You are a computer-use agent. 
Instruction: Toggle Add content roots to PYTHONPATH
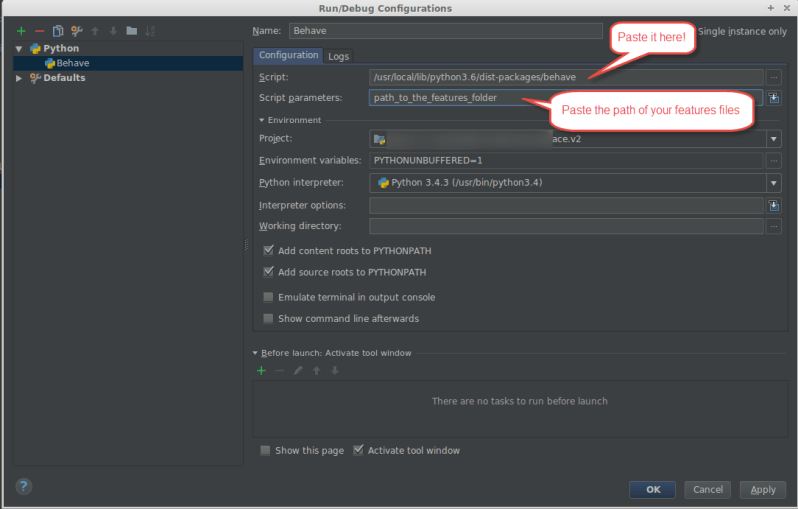(x=268, y=250)
